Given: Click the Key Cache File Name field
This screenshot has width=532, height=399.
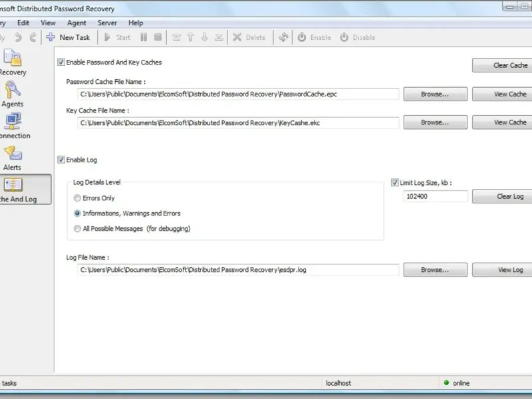Looking at the screenshot, I should pos(238,123).
